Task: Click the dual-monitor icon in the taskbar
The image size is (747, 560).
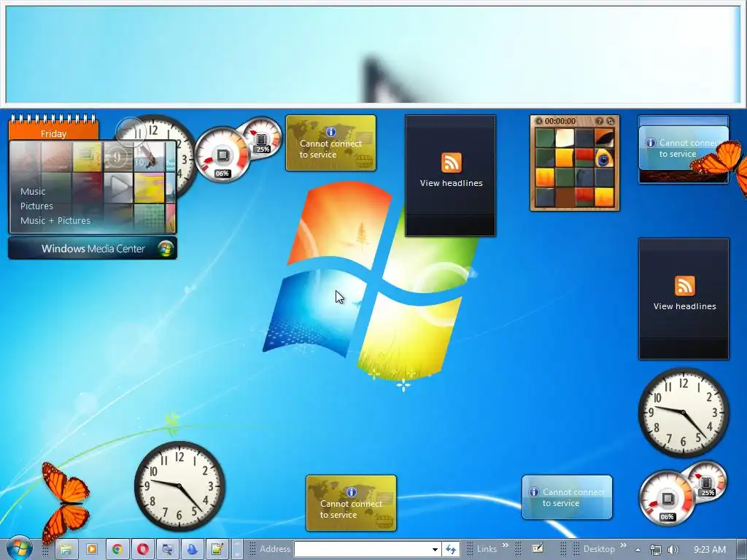Action: click(167, 549)
